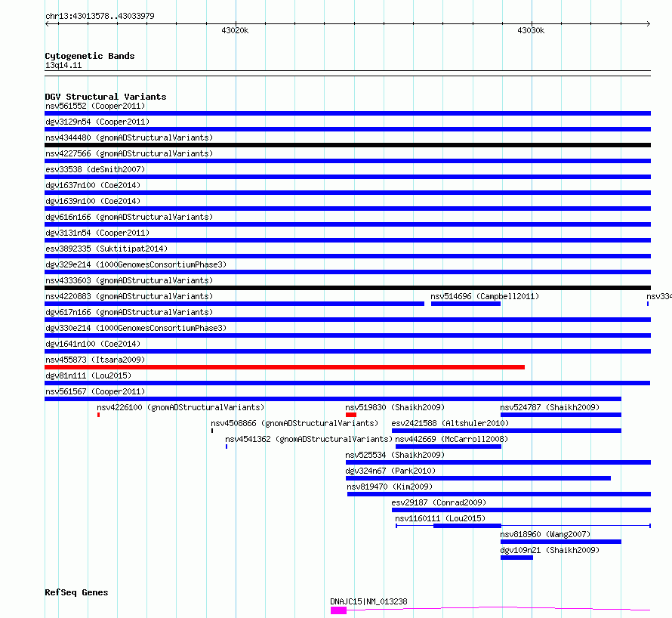This screenshot has height=618, width=672.
Task: Click the blue nsv818960 variant bar
Action: click(560, 542)
